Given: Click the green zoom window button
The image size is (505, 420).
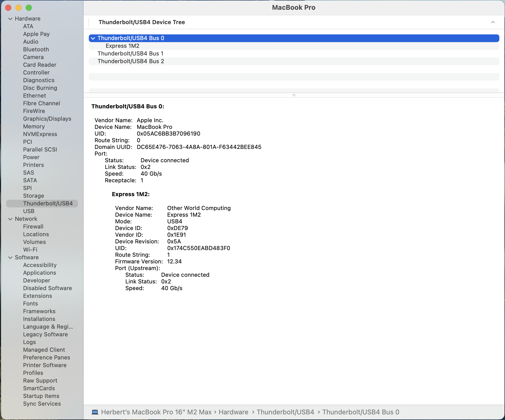Looking at the screenshot, I should click(x=29, y=8).
